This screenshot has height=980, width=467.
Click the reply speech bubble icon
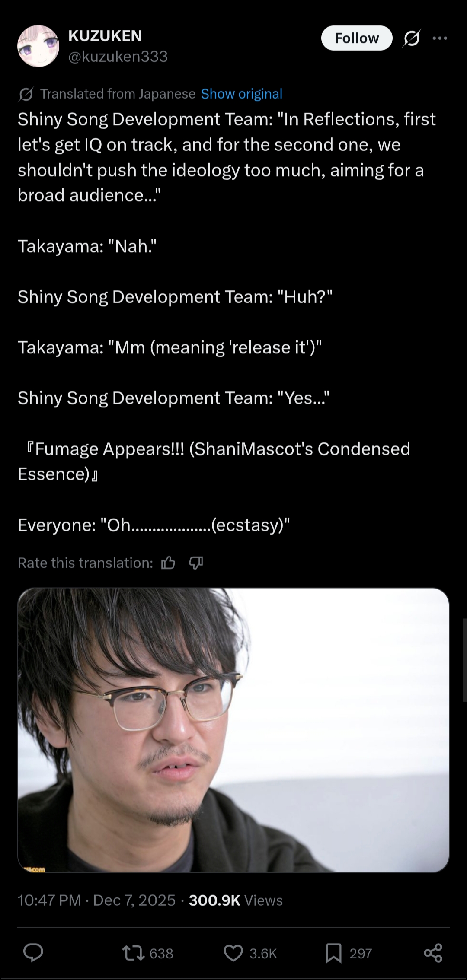pos(33,953)
